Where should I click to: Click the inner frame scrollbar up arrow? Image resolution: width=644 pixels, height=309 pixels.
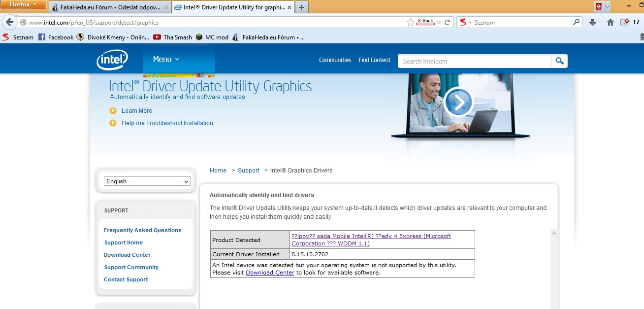[x=554, y=233]
